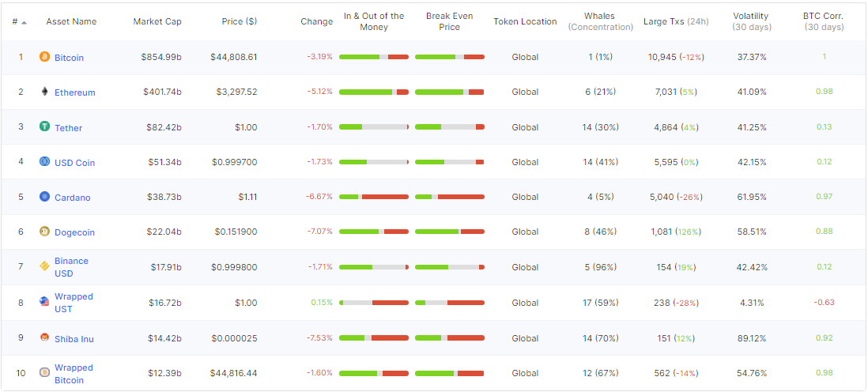Click Bitcoin large transactions 10,945 (-12%)

(676, 56)
